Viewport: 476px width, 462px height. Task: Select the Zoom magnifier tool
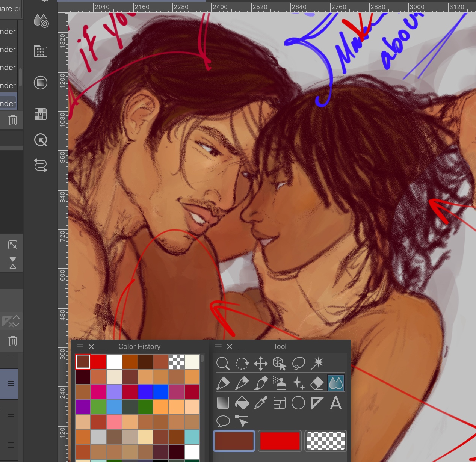click(x=223, y=364)
